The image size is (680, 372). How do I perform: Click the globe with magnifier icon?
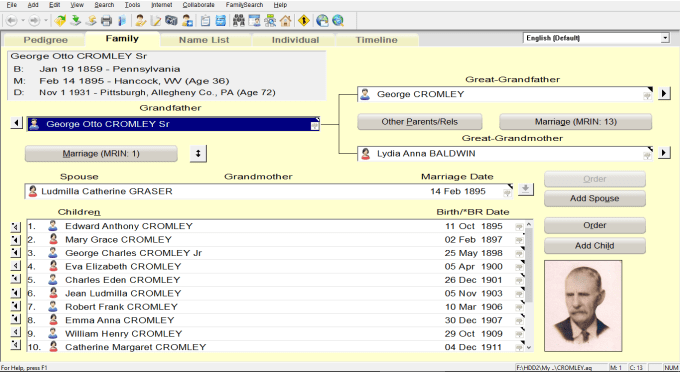(x=338, y=20)
